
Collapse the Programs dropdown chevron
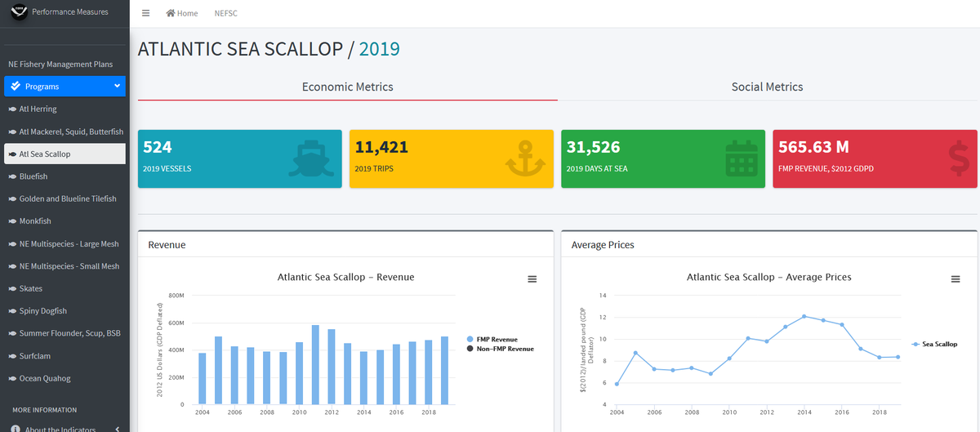(x=117, y=86)
